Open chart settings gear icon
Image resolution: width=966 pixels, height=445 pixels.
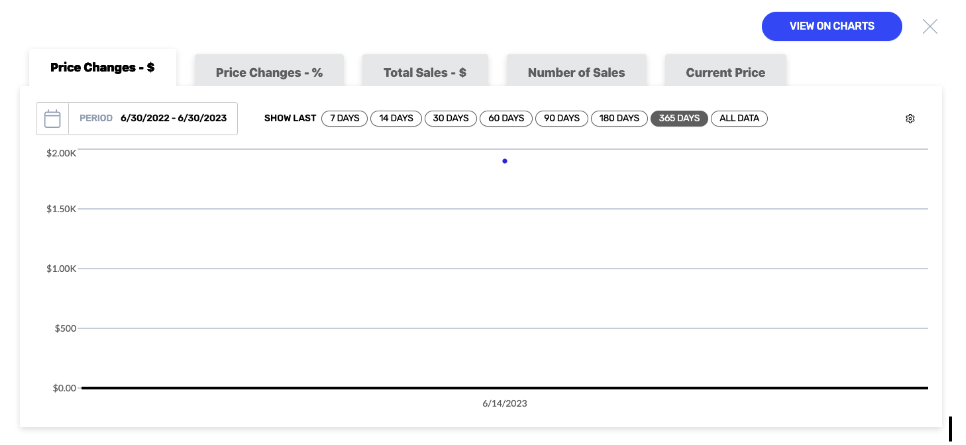[910, 118]
